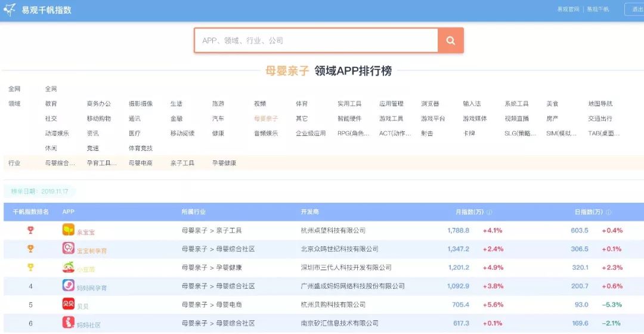644x334 pixels.
Task: Click the 退出 button in header
Action: click(635, 9)
